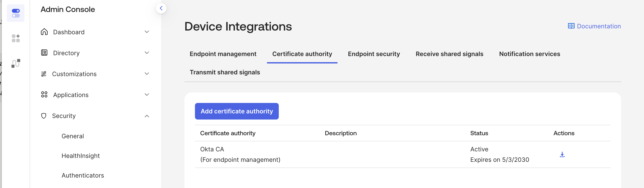The width and height of the screenshot is (644, 188).
Task: Click the Security shield icon
Action: 44,116
